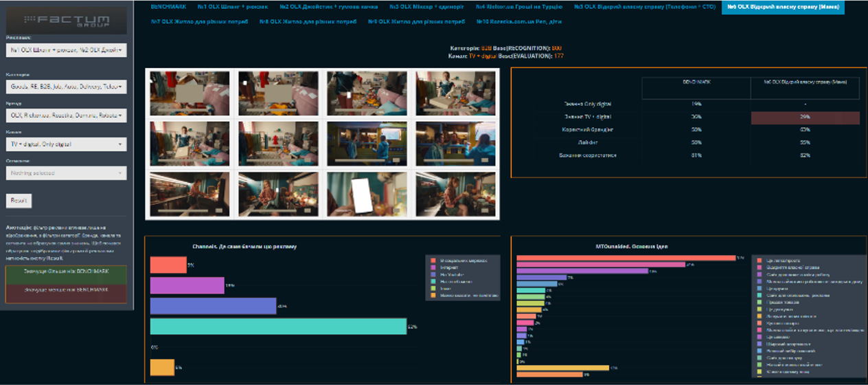Click the coral bar in Channels chart

(x=168, y=265)
